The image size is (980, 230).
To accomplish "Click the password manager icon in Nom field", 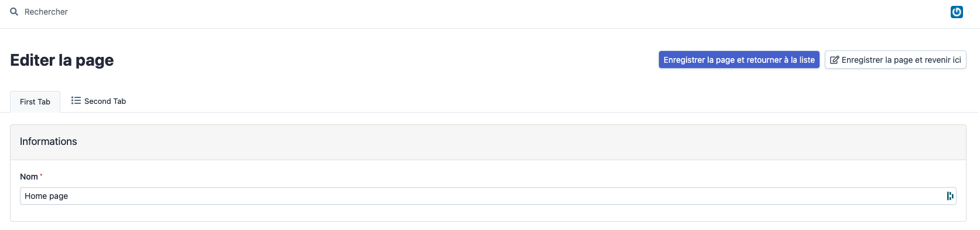I will tap(950, 196).
